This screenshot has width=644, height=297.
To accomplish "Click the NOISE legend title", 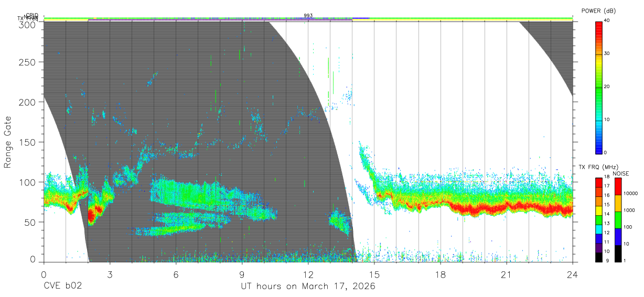I will (620, 173).
